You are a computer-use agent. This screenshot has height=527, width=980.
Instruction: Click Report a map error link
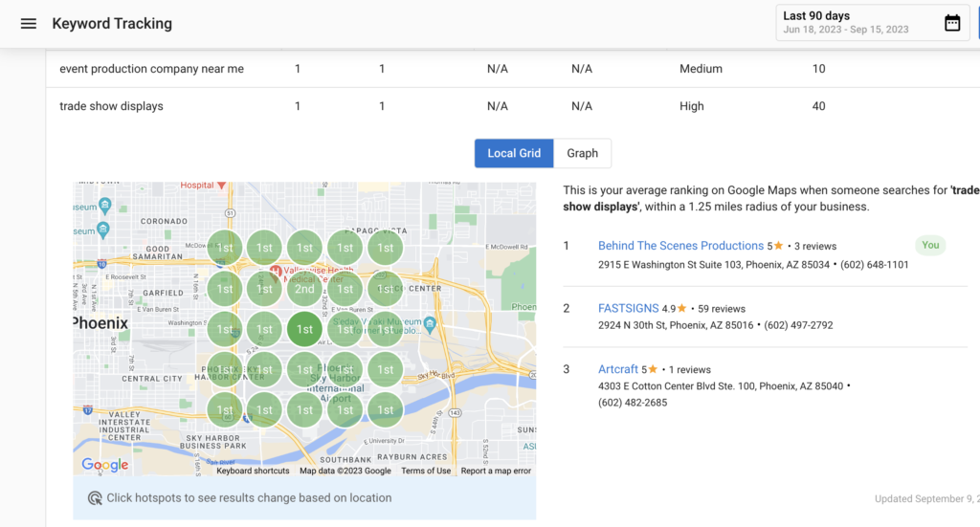496,471
